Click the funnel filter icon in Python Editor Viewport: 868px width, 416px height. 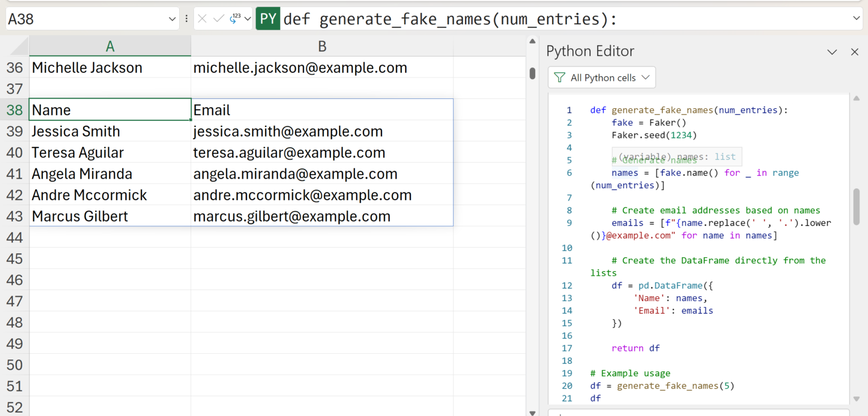tap(559, 78)
